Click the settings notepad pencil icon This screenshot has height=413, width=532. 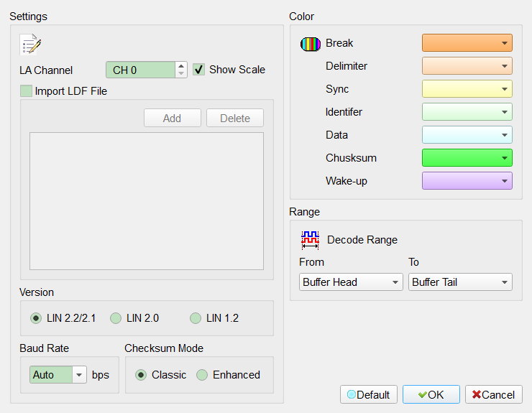[30, 44]
